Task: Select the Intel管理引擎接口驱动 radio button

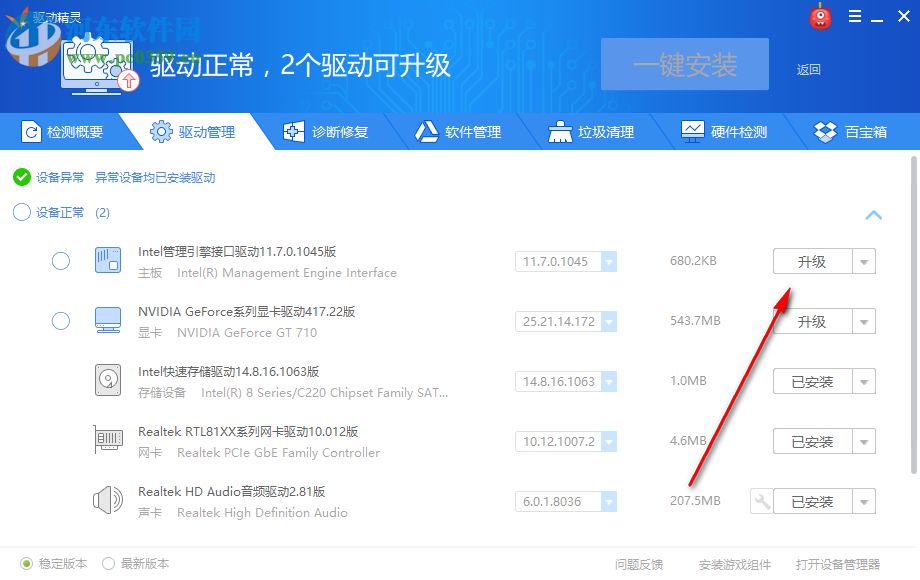Action: coord(60,260)
